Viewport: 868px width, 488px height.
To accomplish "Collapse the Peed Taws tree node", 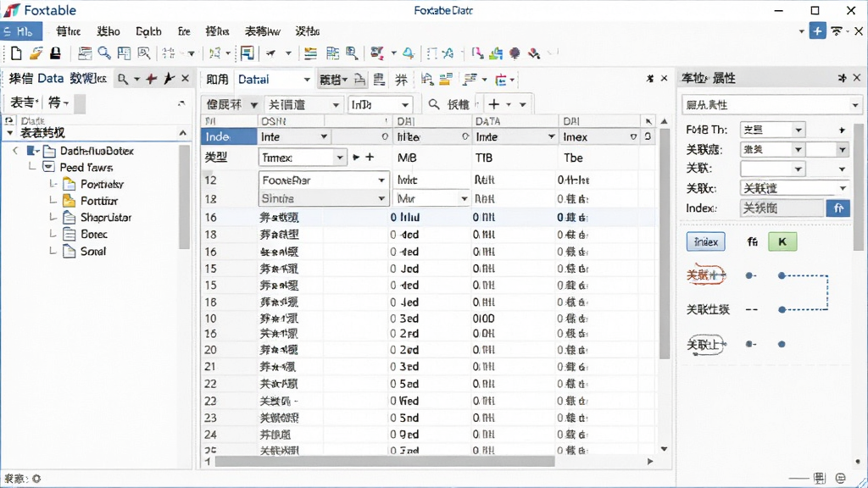I will pos(48,167).
